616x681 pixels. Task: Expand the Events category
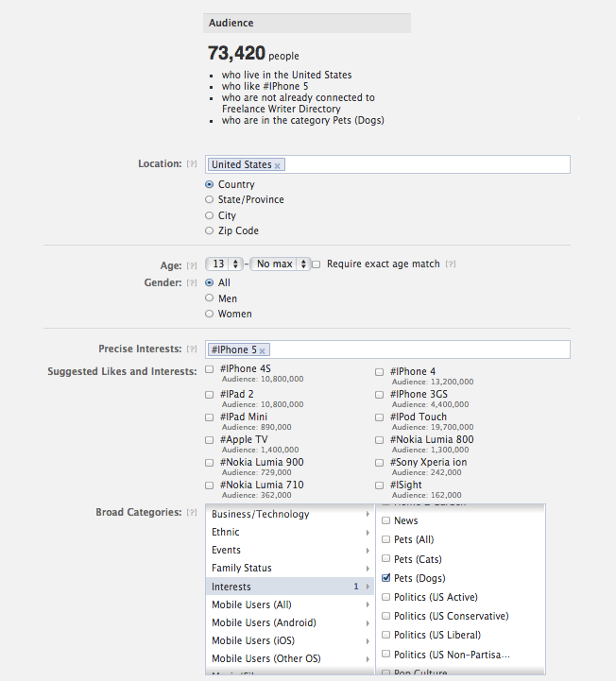click(290, 550)
